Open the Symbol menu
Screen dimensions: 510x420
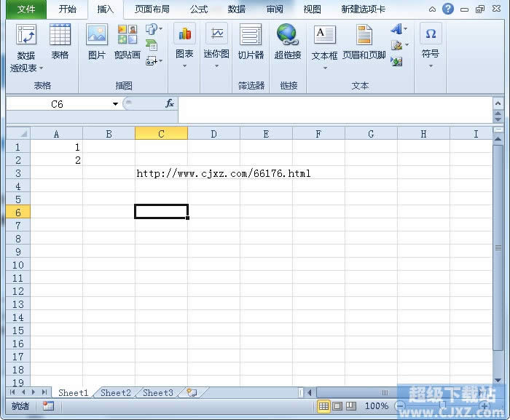431,46
